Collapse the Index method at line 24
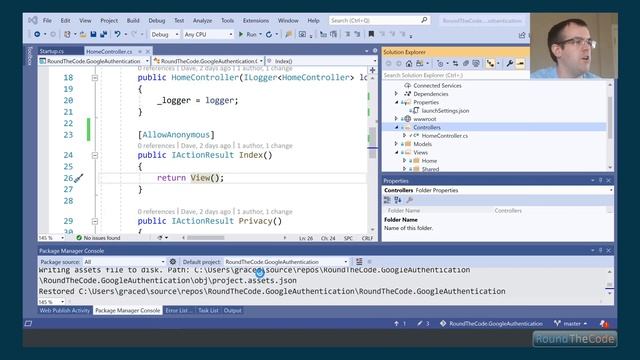The width and height of the screenshot is (640, 360). (x=95, y=155)
